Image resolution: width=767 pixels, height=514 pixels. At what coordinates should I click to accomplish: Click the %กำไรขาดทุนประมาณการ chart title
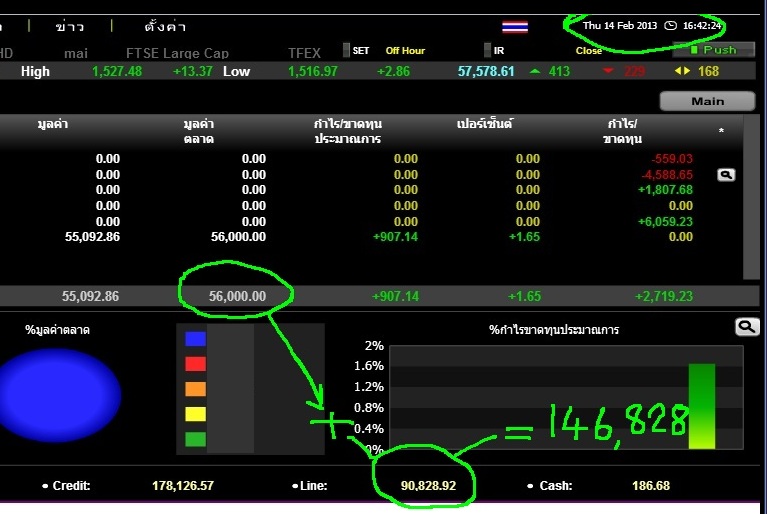554,330
